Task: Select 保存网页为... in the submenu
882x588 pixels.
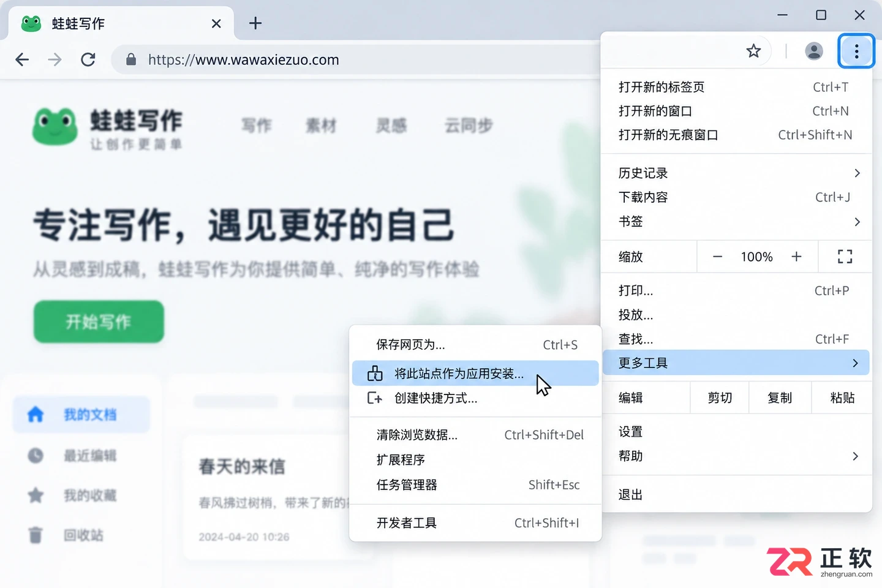Action: (475, 345)
